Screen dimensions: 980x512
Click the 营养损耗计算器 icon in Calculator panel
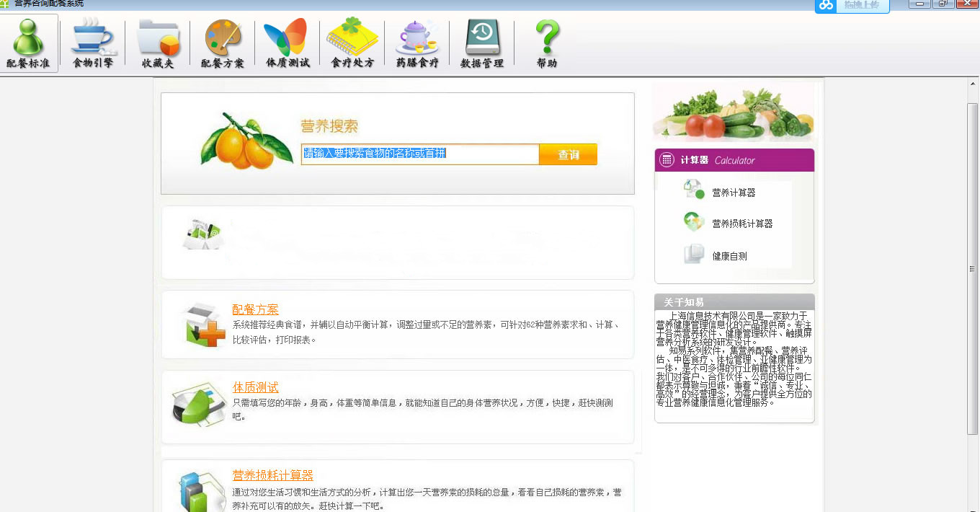click(x=694, y=221)
